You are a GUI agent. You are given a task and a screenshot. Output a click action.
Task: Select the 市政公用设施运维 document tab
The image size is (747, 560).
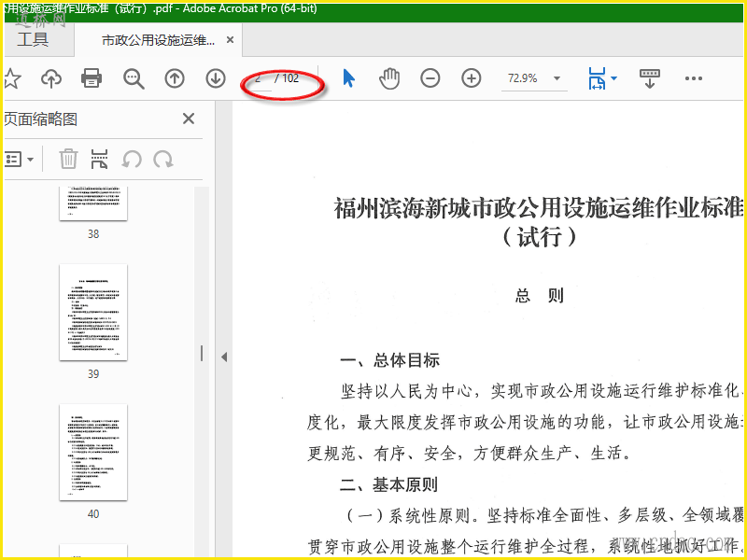click(158, 40)
